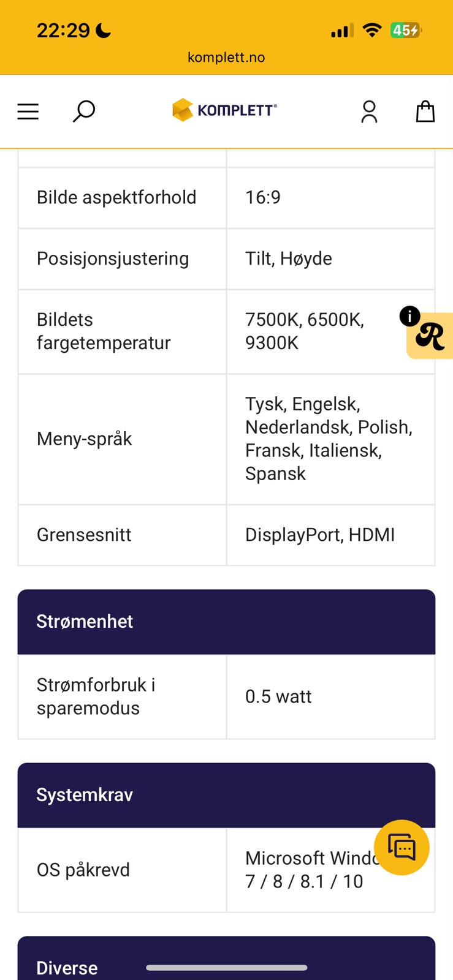453x980 pixels.
Task: Open the user account icon
Action: tap(369, 111)
